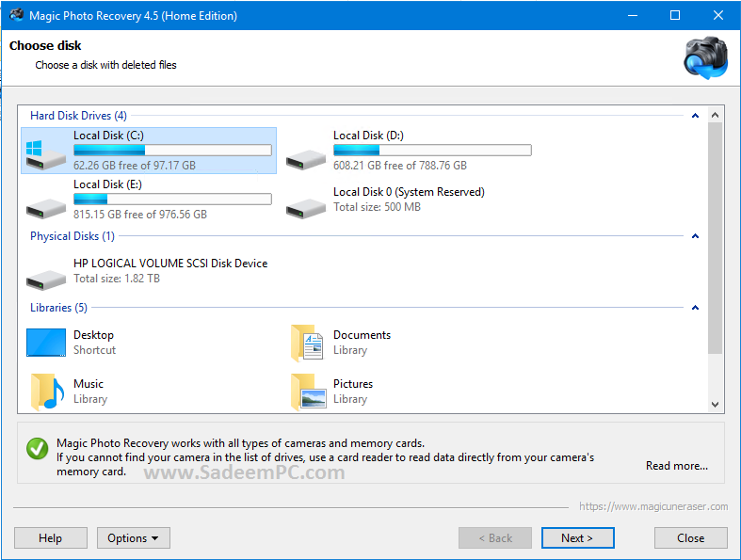The width and height of the screenshot is (741, 560).
Task: Go back with the Back button
Action: coord(495,538)
